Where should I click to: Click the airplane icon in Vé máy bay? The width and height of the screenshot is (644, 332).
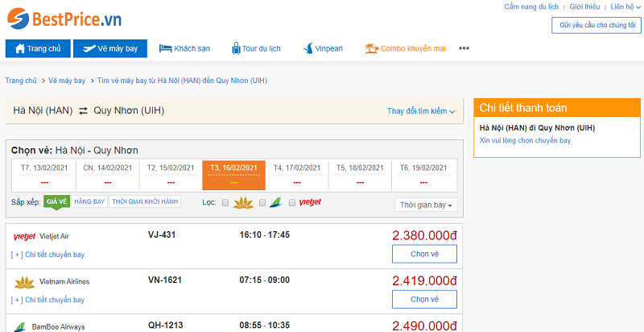[89, 48]
